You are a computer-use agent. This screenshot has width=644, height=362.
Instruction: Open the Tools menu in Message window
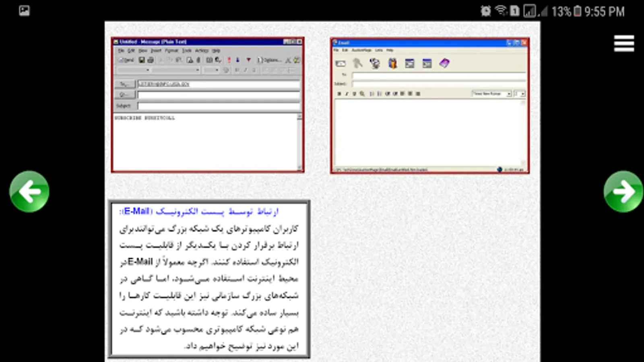187,51
